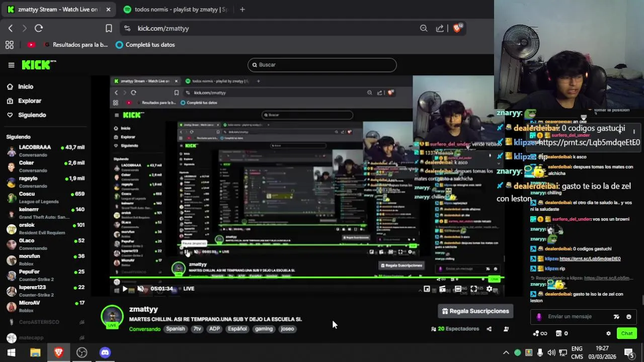The height and width of the screenshot is (362, 644).
Task: Select the gaming tag
Action: click(264, 329)
